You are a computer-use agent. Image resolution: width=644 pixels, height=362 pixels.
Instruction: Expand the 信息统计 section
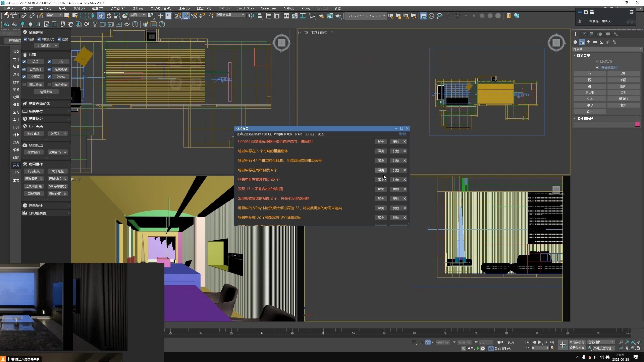tap(46, 206)
